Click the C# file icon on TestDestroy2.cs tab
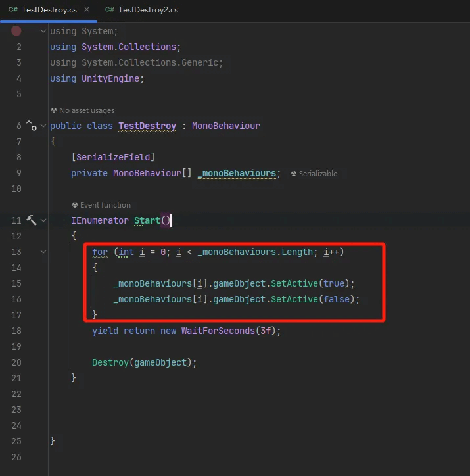This screenshot has width=470, height=476. coord(110,11)
